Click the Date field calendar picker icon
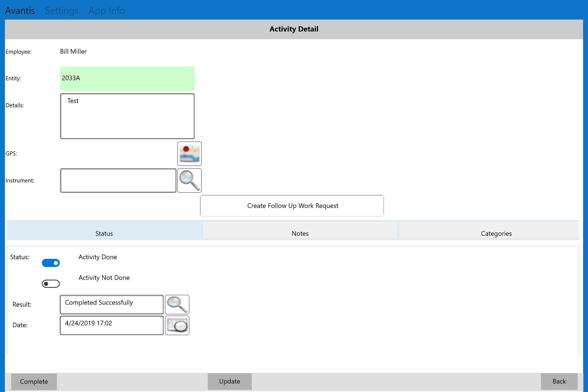588x392 pixels. [176, 325]
